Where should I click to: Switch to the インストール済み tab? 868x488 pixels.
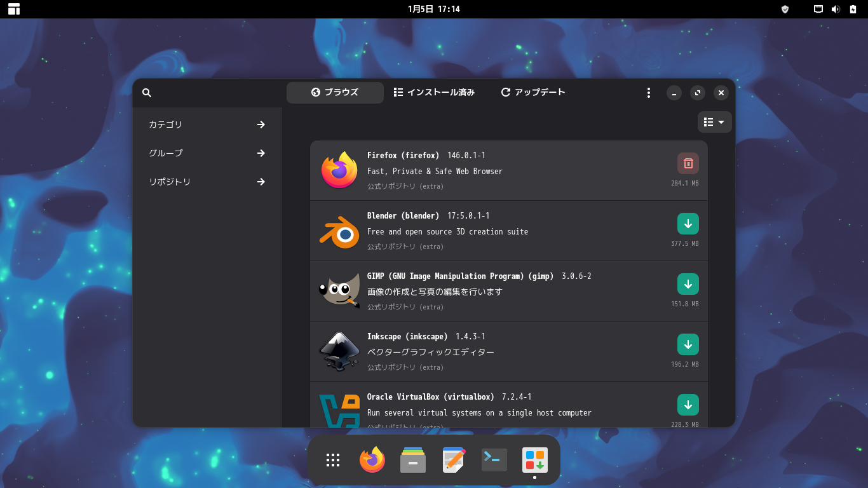click(435, 93)
